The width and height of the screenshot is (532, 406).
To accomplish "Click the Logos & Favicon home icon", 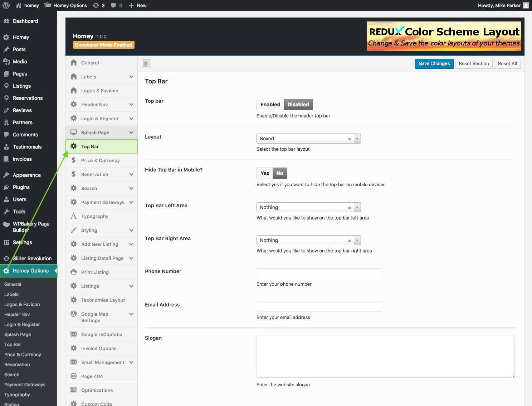I will click(x=73, y=91).
